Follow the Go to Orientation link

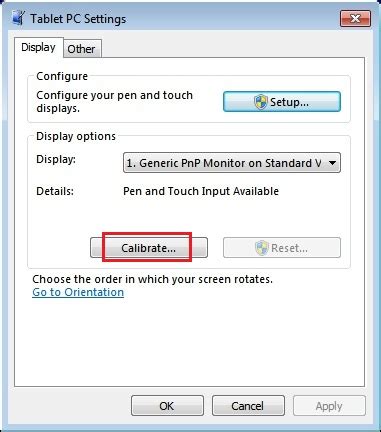click(78, 292)
